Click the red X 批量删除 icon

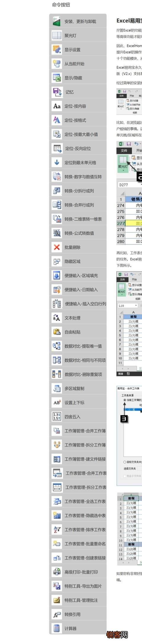(57, 247)
